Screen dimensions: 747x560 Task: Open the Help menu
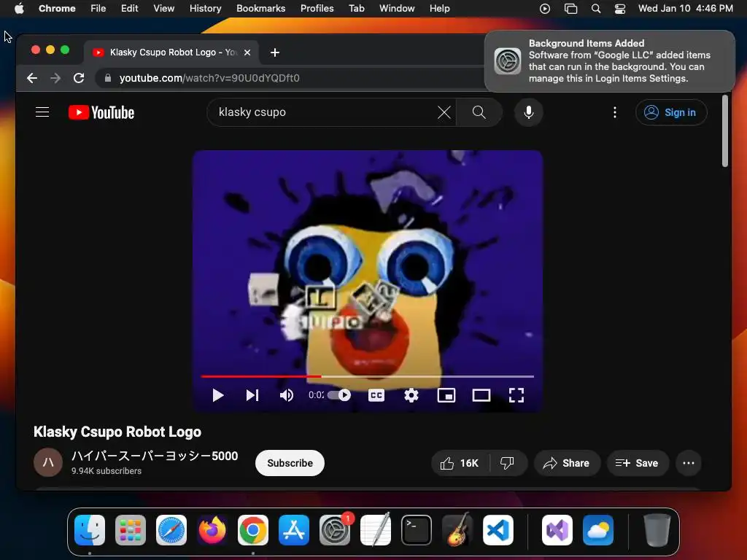coord(439,8)
